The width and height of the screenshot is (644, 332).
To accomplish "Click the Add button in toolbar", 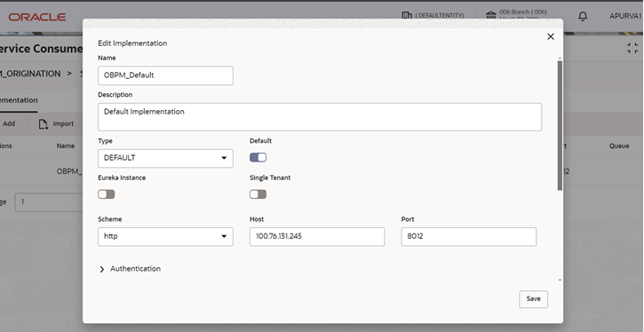I will (9, 124).
